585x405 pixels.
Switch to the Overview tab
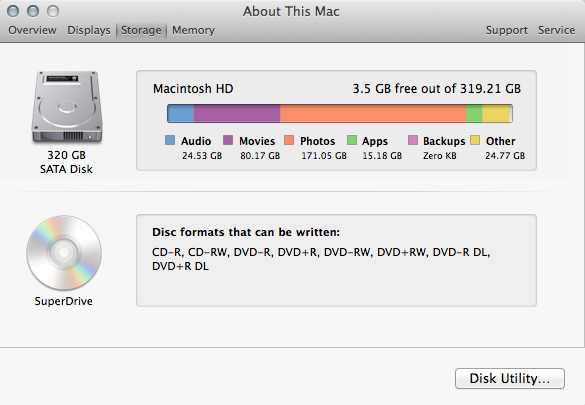[x=32, y=30]
